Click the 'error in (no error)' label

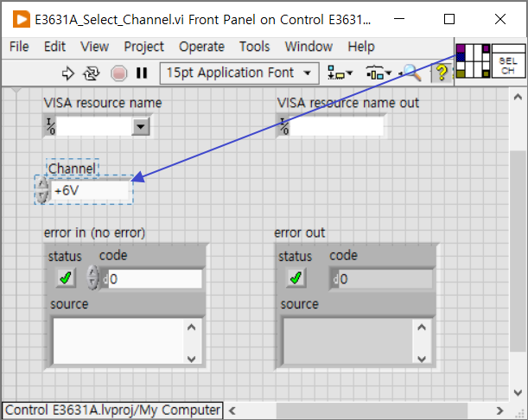coord(94,232)
